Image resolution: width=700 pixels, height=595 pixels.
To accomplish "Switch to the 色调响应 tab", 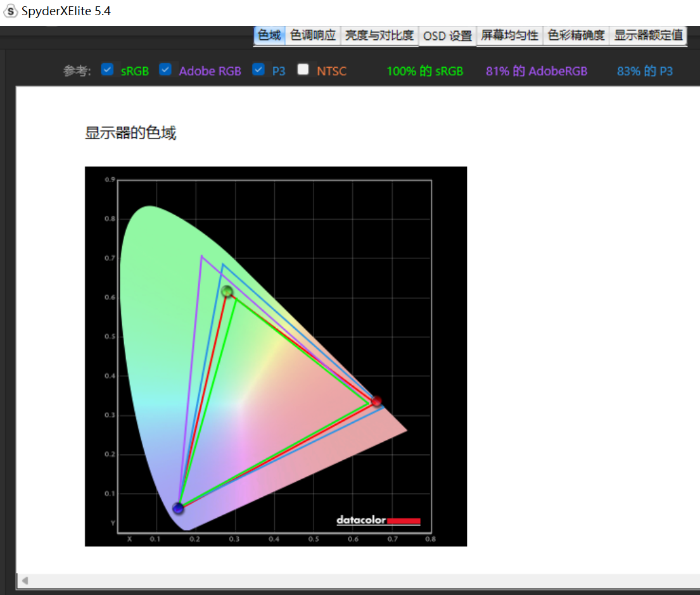I will (x=313, y=35).
